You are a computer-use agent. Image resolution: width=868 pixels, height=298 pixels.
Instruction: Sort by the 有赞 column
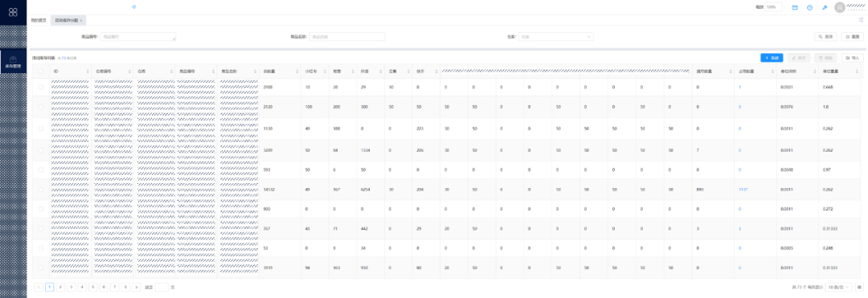tap(353, 71)
